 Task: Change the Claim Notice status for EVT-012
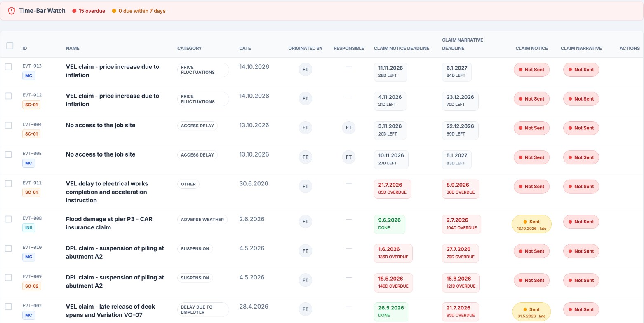(x=531, y=99)
